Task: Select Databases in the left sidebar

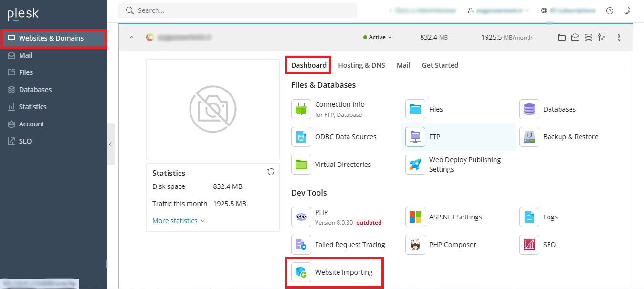Action: [53, 90]
